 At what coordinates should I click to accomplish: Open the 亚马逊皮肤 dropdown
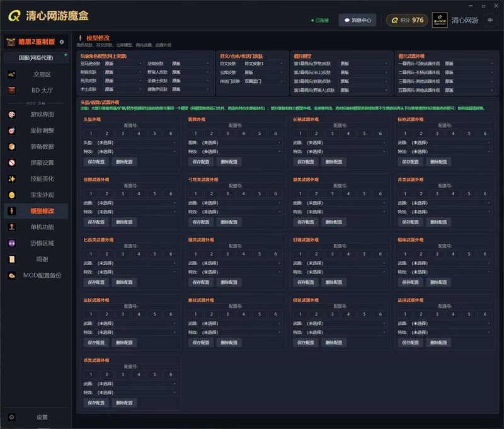click(x=123, y=64)
